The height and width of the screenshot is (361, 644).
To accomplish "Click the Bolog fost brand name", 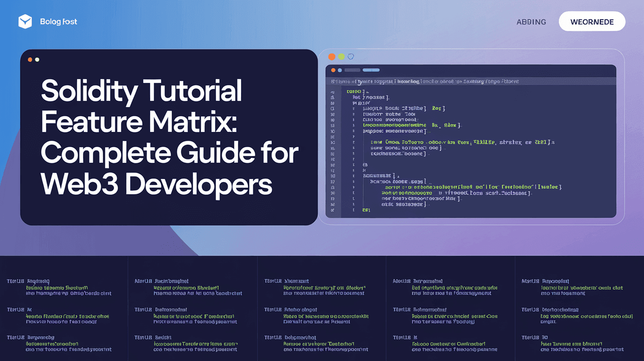I will [x=58, y=22].
